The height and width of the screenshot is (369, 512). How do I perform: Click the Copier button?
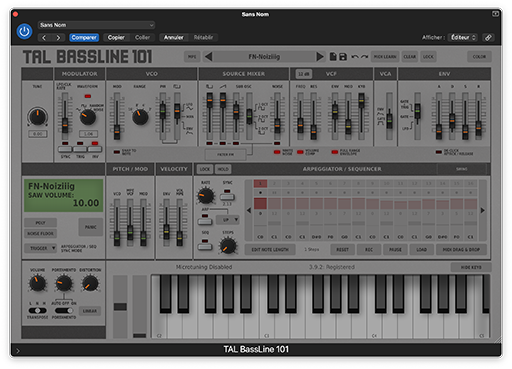116,38
